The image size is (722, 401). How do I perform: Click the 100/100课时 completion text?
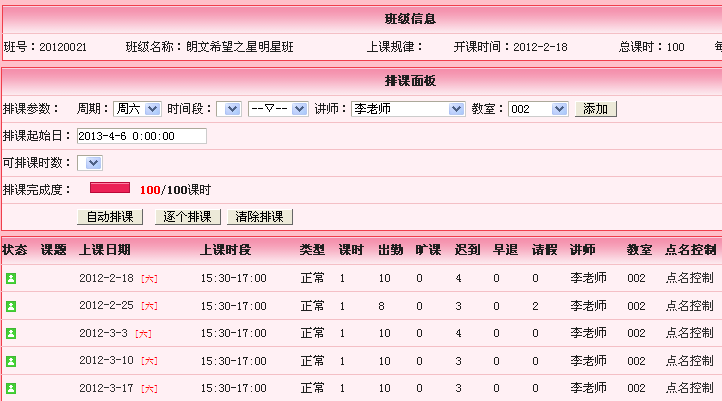[x=175, y=190]
